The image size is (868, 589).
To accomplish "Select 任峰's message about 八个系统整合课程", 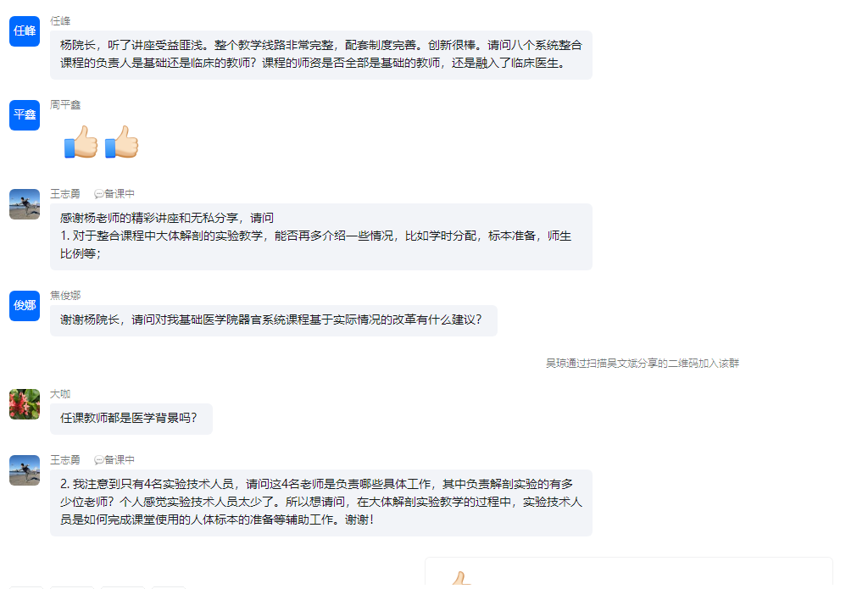I will coord(321,55).
